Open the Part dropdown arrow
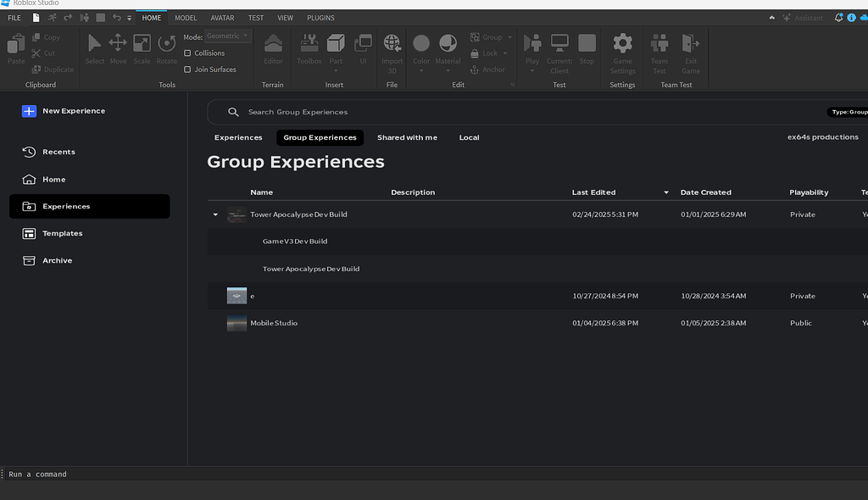 point(336,71)
